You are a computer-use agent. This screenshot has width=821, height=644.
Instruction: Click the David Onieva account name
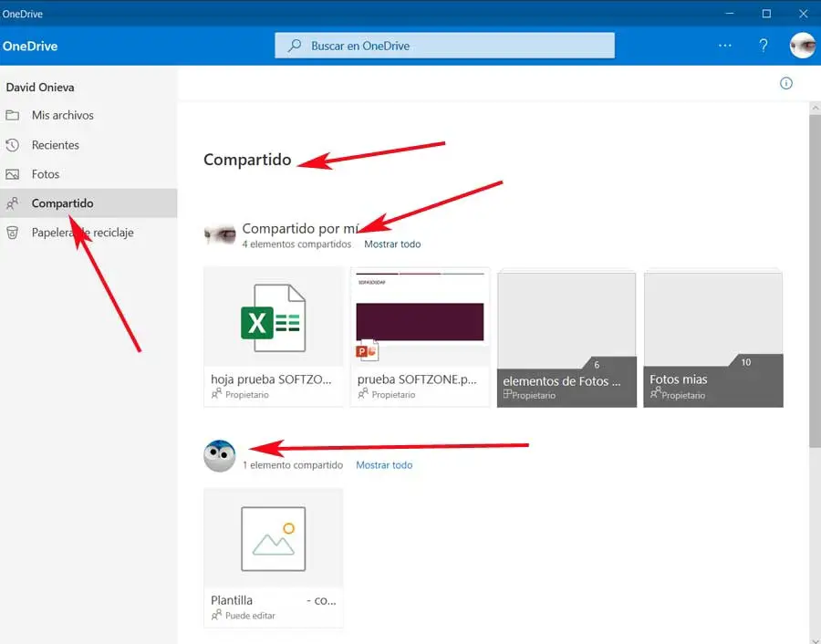click(40, 88)
